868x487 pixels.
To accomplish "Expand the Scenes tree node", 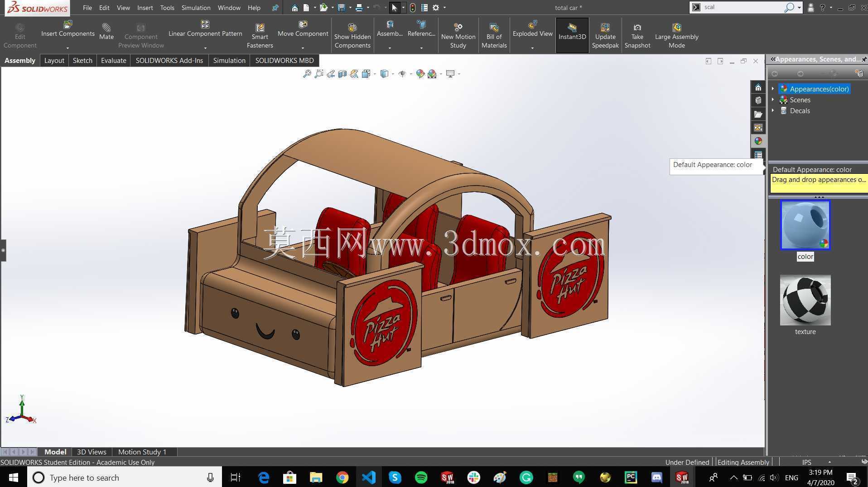I will pos(773,100).
